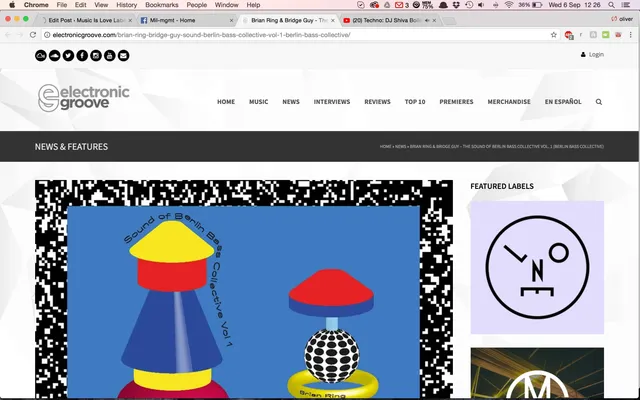
Task: Open the Dropbox menu bar icon
Action: [456, 5]
